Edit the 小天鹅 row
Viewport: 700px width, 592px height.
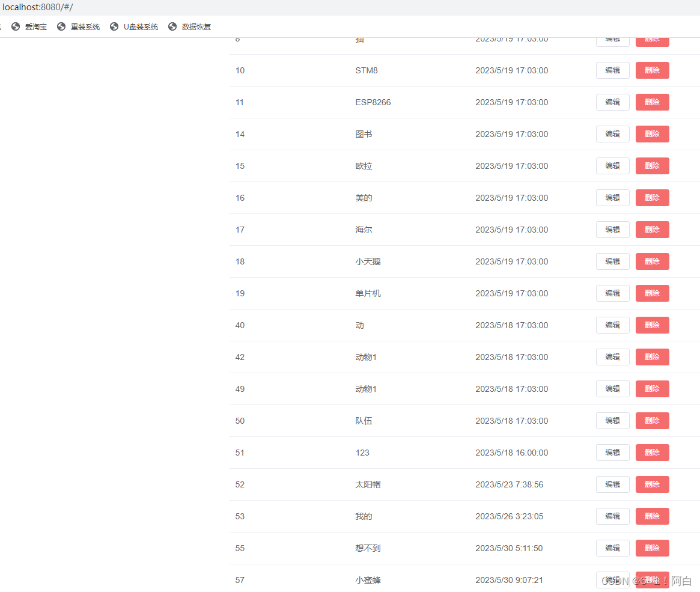pos(612,261)
